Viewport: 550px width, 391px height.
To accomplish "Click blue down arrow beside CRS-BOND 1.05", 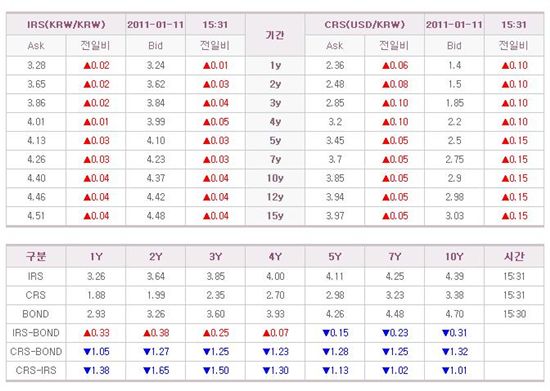I will coord(87,352).
